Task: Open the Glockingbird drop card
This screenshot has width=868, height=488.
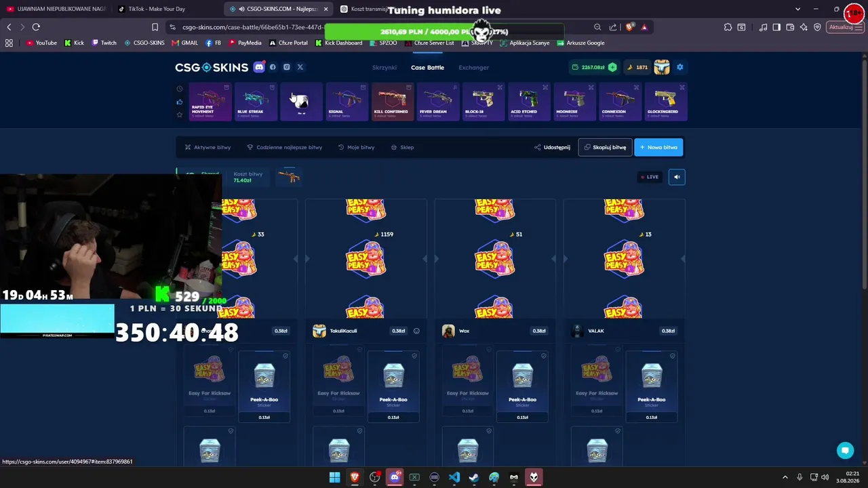Action: click(665, 102)
